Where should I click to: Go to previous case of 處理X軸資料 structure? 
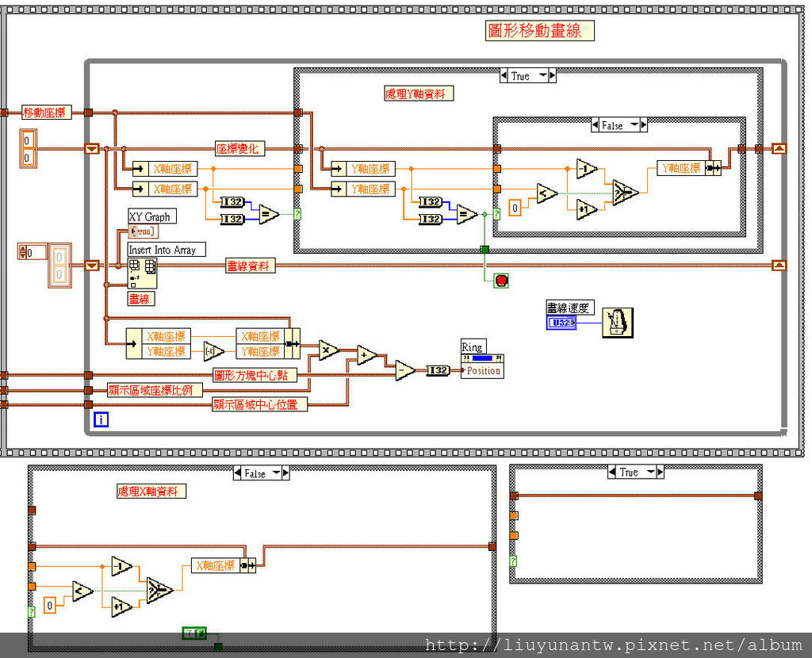tap(238, 473)
